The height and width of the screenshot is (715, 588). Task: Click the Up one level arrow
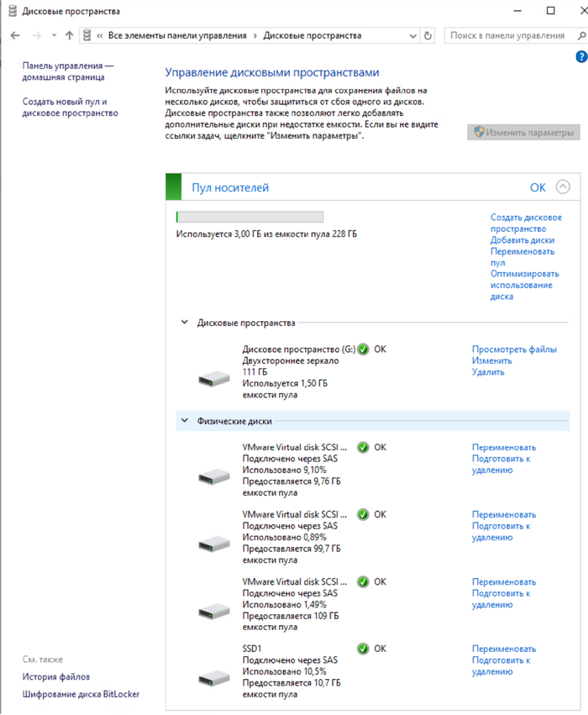coord(69,36)
